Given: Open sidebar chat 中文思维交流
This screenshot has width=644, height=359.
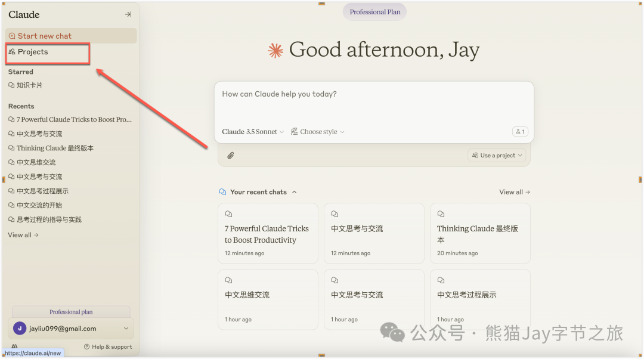Looking at the screenshot, I should tap(32, 162).
